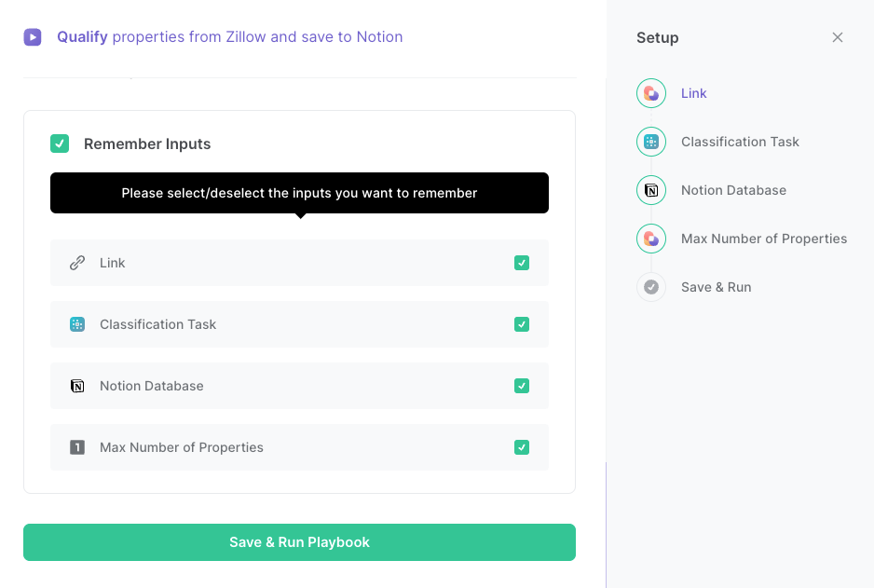Open the playbook title link
This screenshot has height=588, width=874.
[229, 36]
